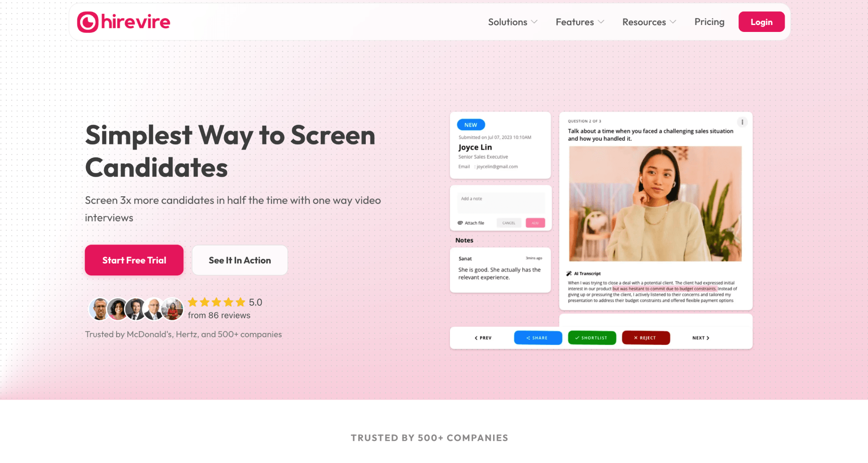Expand the Features dropdown menu
This screenshot has height=463, width=868.
click(580, 22)
